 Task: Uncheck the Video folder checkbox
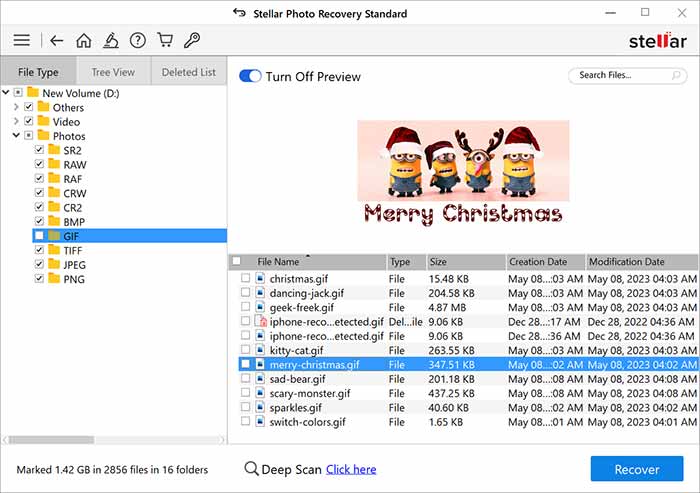coord(29,121)
